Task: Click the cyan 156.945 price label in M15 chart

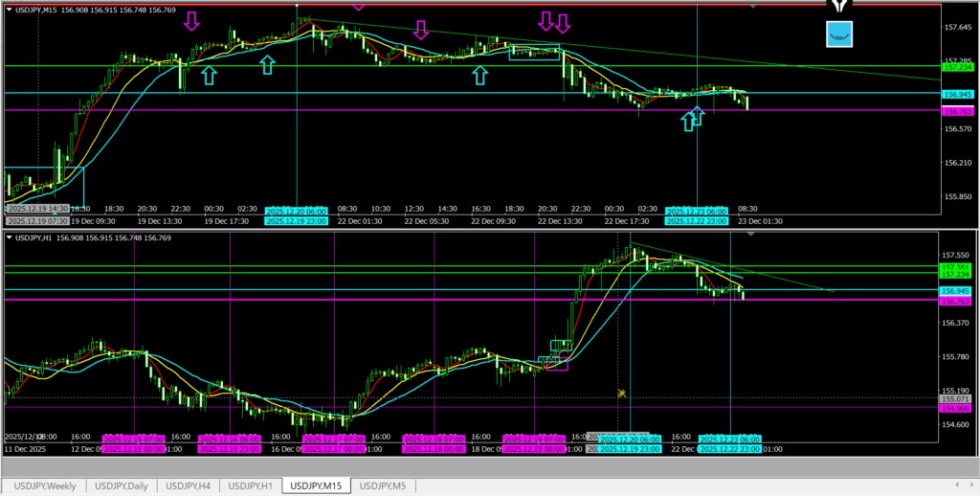Action: coord(956,95)
